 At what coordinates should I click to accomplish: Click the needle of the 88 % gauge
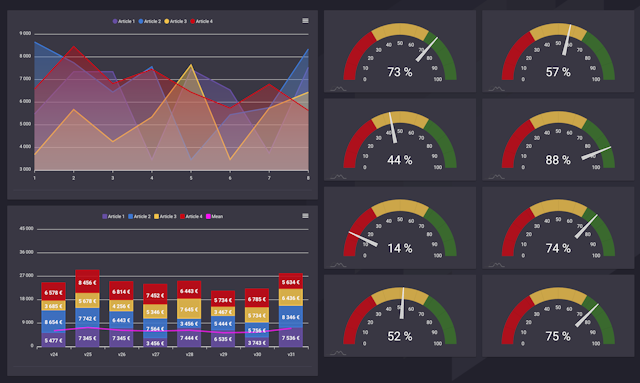(596, 153)
